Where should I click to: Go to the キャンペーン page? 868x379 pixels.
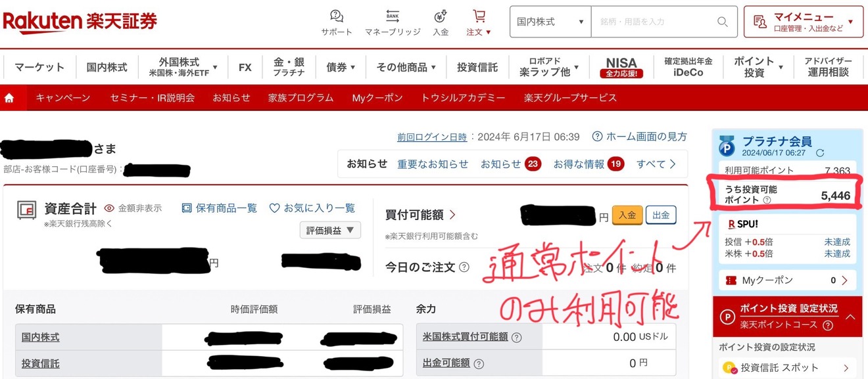63,98
